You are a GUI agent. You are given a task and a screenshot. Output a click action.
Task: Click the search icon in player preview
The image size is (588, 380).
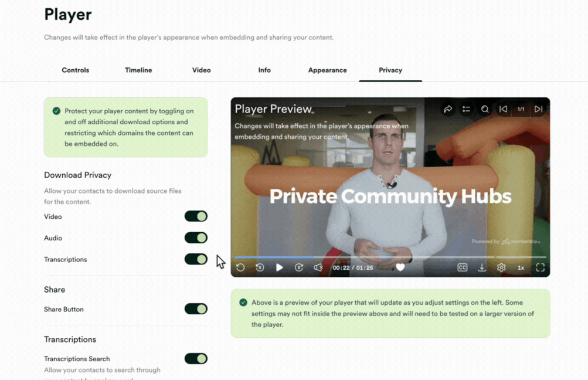[485, 109]
